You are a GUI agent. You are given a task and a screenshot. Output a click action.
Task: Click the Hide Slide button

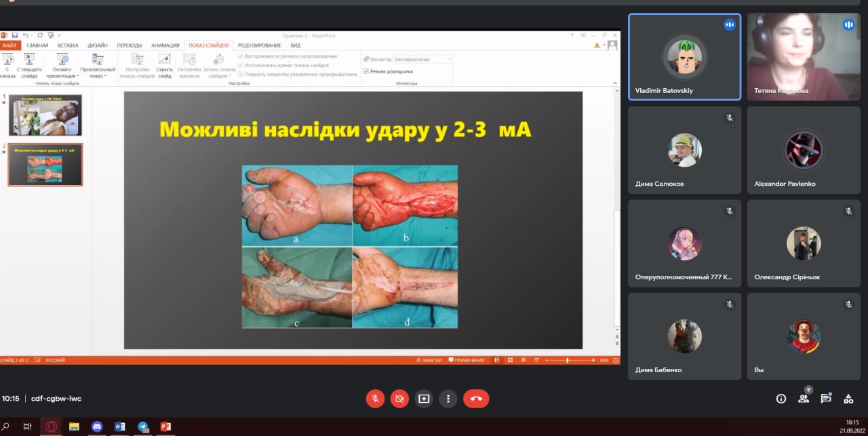coord(164,66)
